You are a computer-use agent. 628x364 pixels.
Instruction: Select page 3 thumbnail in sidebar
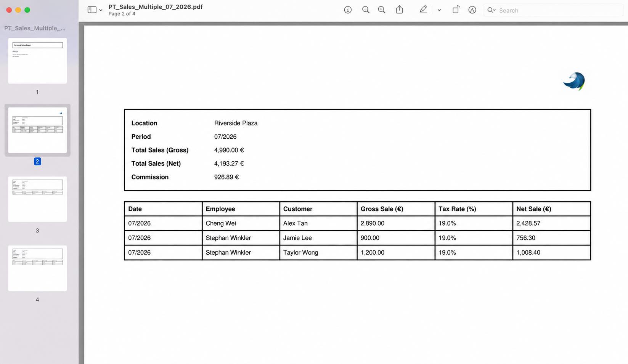point(37,199)
